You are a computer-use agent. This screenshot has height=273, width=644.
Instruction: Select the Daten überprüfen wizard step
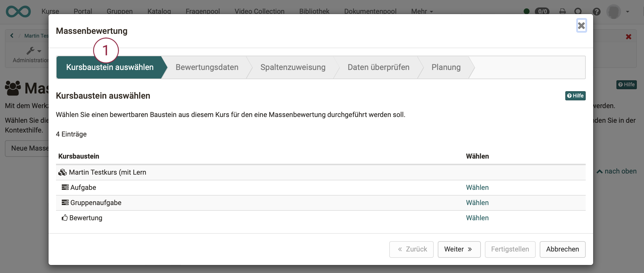click(x=378, y=67)
